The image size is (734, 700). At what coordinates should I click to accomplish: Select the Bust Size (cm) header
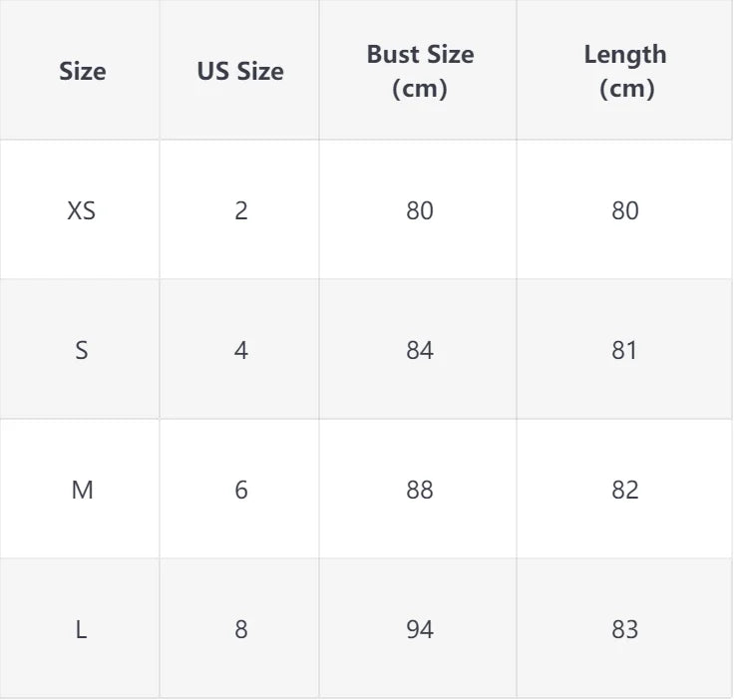pyautogui.click(x=420, y=71)
